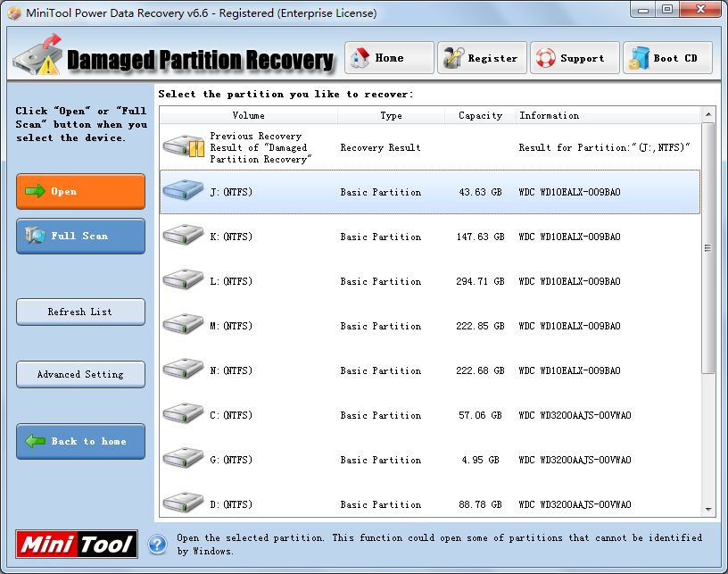Screen dimensions: 728x574
Task: Select 'M: (NTFS)' volume text
Action: coord(231,326)
